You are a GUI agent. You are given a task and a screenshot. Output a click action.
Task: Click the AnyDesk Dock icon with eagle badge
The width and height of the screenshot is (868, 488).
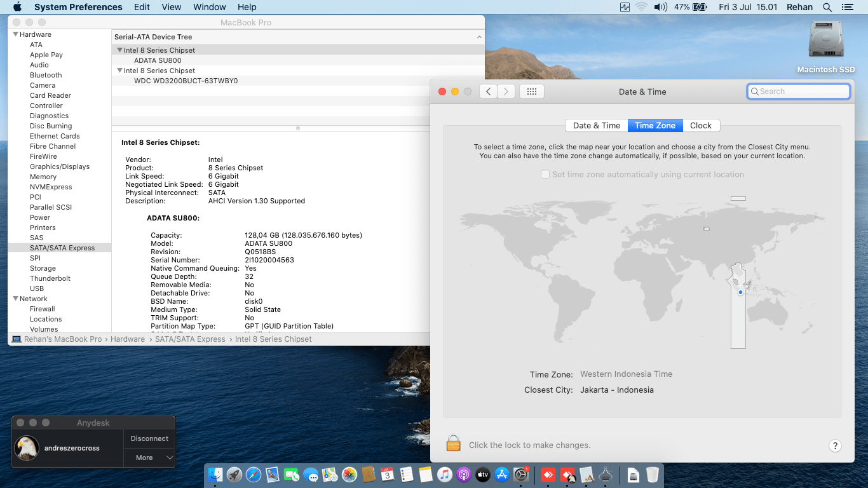(x=568, y=474)
